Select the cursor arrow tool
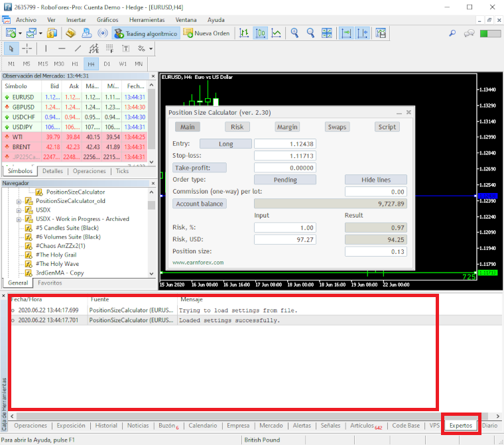This screenshot has height=445, width=504. pyautogui.click(x=11, y=48)
